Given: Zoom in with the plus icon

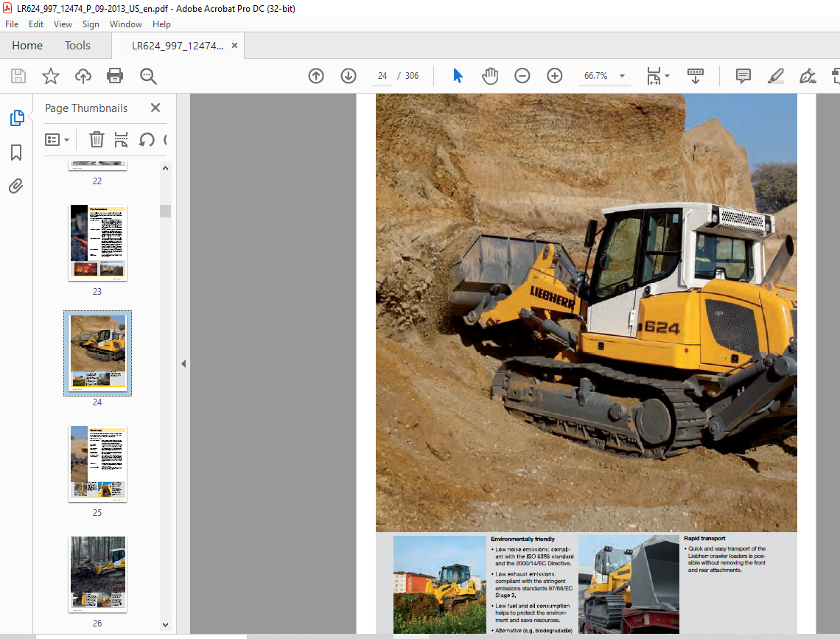Looking at the screenshot, I should (x=554, y=76).
